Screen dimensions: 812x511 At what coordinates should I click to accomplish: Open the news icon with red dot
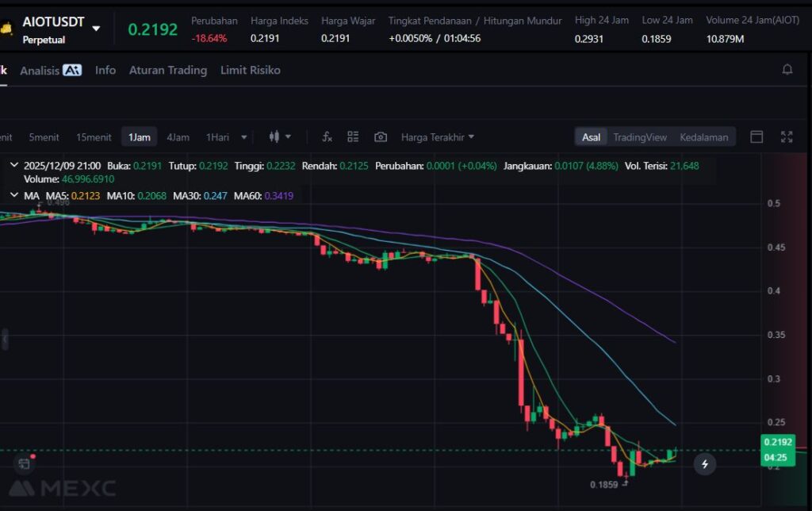pyautogui.click(x=23, y=463)
